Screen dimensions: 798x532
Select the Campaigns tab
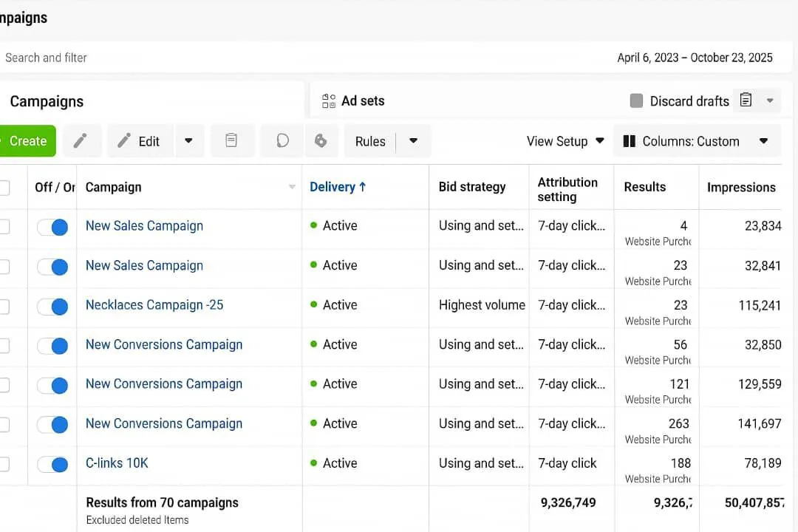47,101
